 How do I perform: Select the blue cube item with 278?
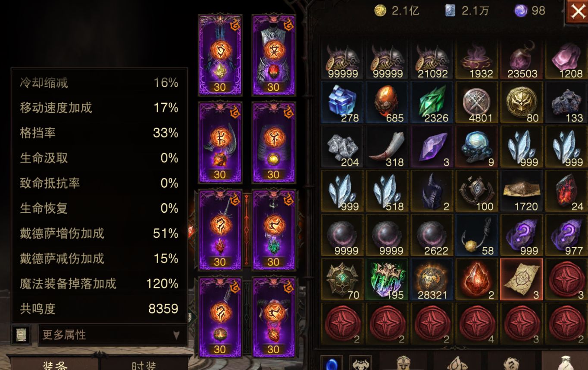pos(342,103)
